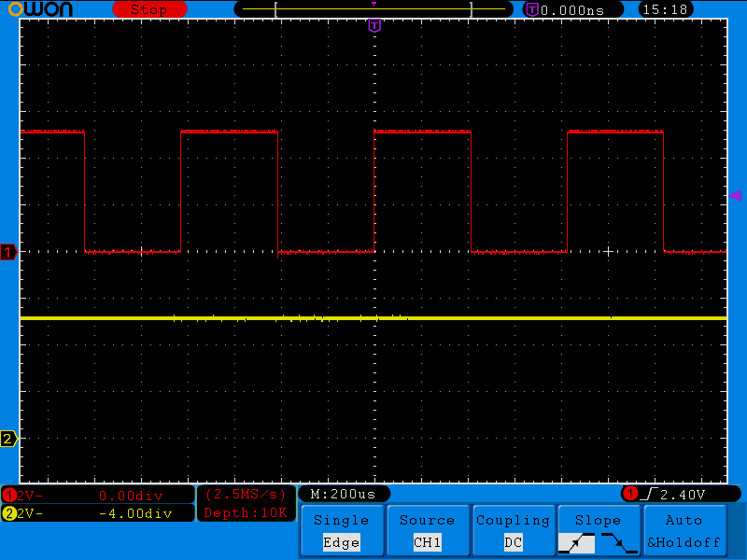Open the Source CH1 menu item
The width and height of the screenshot is (747, 560).
point(428,530)
